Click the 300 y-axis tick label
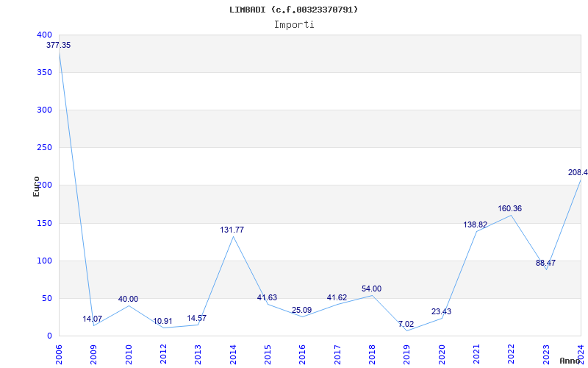The image size is (588, 368). [44, 110]
